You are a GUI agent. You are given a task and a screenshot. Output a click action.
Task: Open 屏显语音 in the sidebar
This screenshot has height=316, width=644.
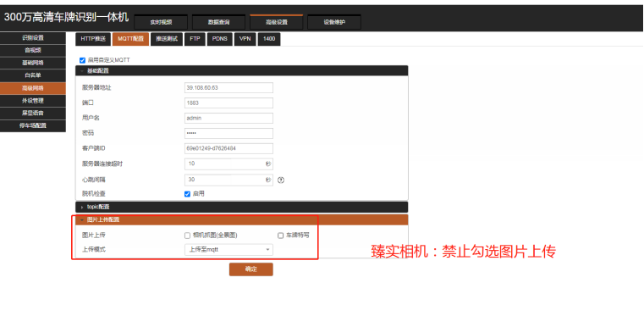(33, 113)
